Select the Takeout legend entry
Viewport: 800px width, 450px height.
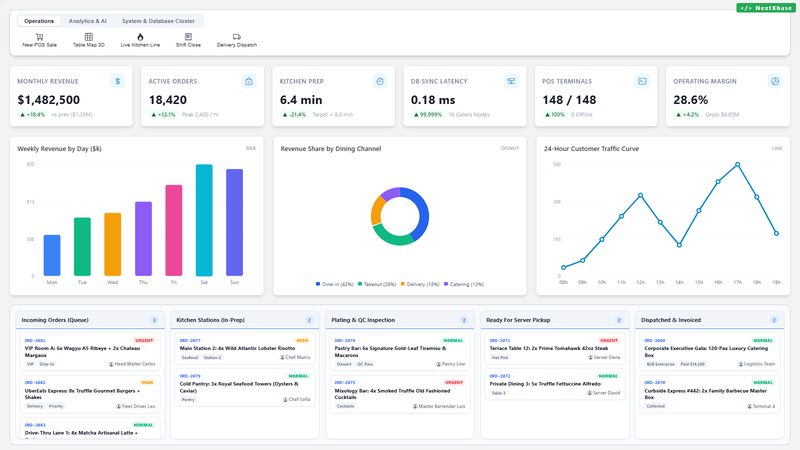(x=377, y=284)
